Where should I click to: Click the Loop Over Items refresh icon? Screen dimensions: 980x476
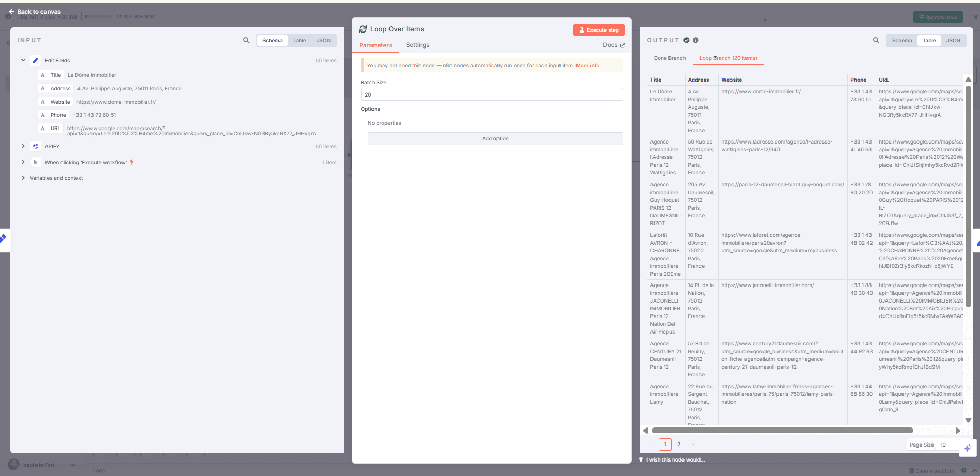pyautogui.click(x=363, y=29)
